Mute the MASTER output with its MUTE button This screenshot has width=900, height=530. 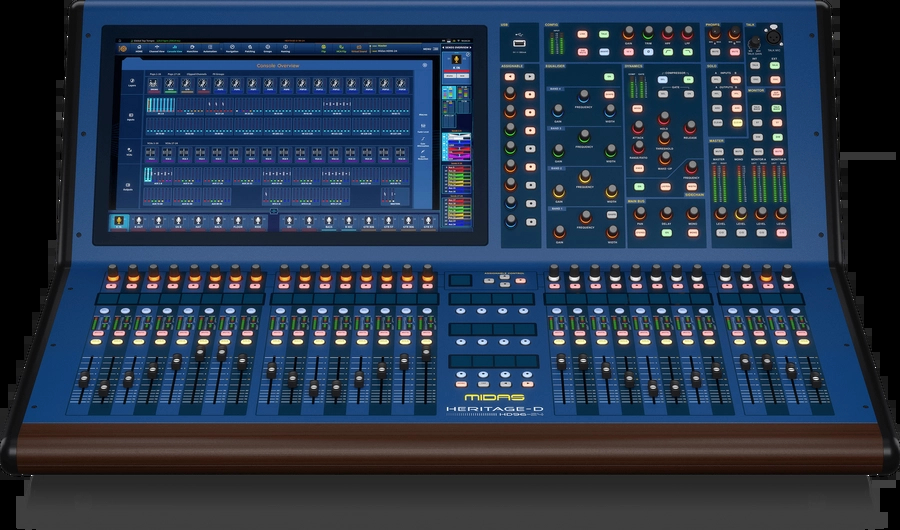(x=719, y=152)
